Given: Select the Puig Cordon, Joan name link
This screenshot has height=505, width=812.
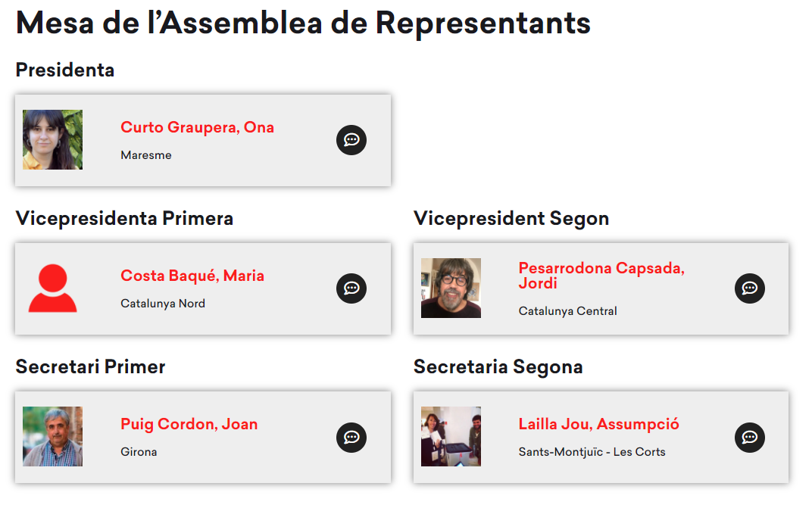Looking at the screenshot, I should tap(189, 424).
